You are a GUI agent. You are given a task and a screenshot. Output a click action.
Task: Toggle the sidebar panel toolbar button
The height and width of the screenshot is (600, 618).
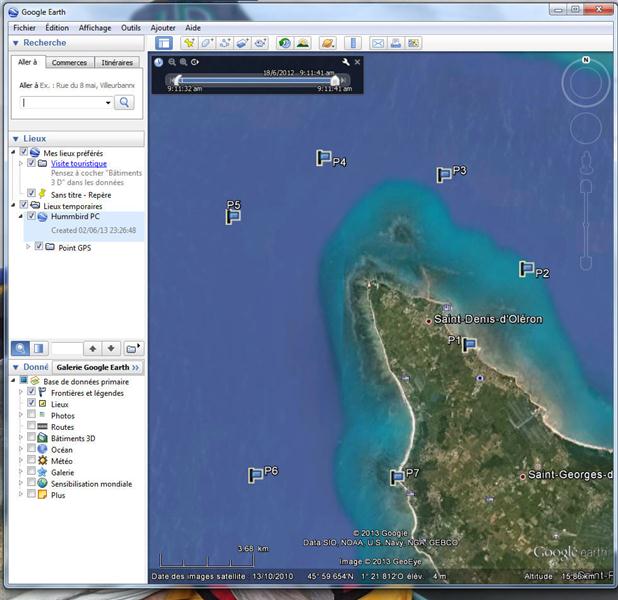click(x=164, y=43)
